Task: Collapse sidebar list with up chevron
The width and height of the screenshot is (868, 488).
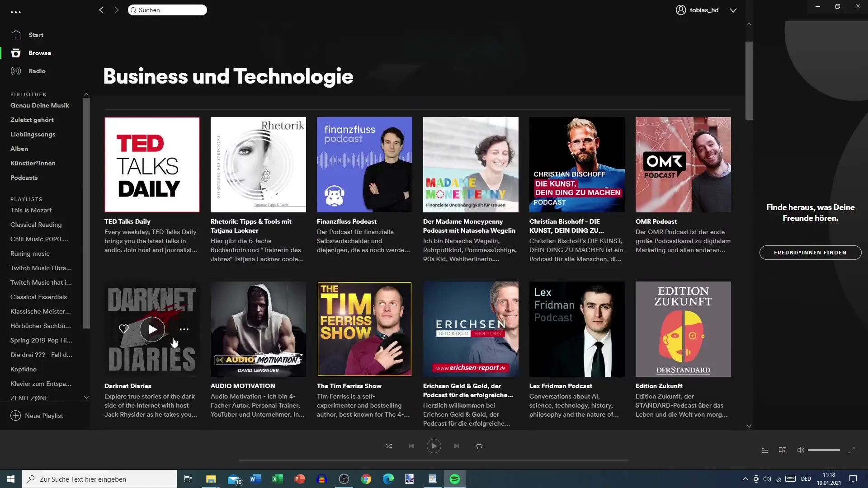Action: [86, 94]
